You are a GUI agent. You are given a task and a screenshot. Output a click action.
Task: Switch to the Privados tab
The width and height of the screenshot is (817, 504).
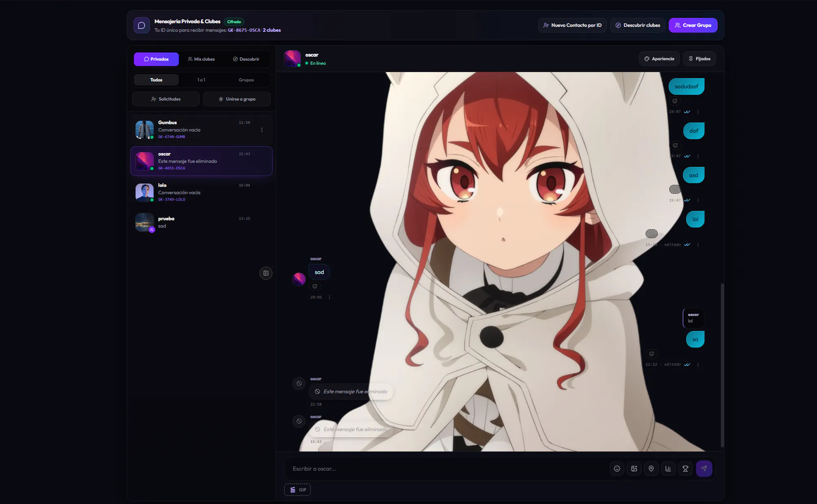[156, 59]
